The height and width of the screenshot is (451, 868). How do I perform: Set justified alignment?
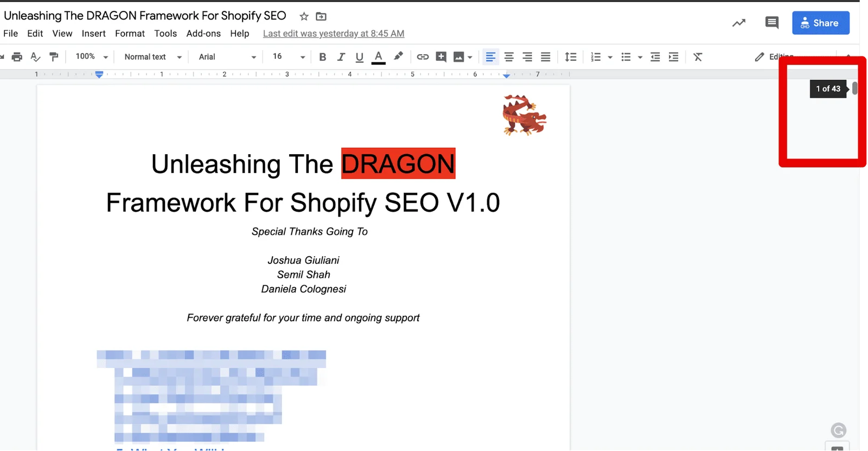click(x=546, y=56)
